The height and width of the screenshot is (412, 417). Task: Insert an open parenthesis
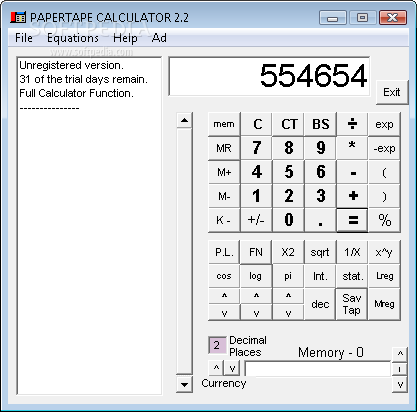[384, 172]
